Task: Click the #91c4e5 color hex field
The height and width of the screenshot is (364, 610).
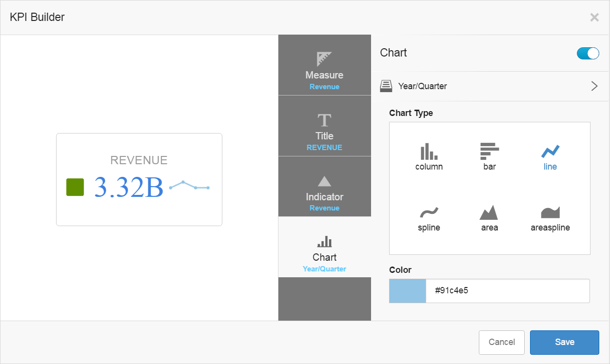Action: click(x=508, y=291)
